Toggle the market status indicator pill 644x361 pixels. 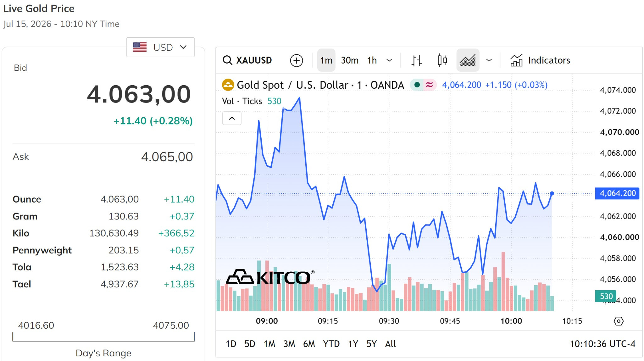click(423, 85)
